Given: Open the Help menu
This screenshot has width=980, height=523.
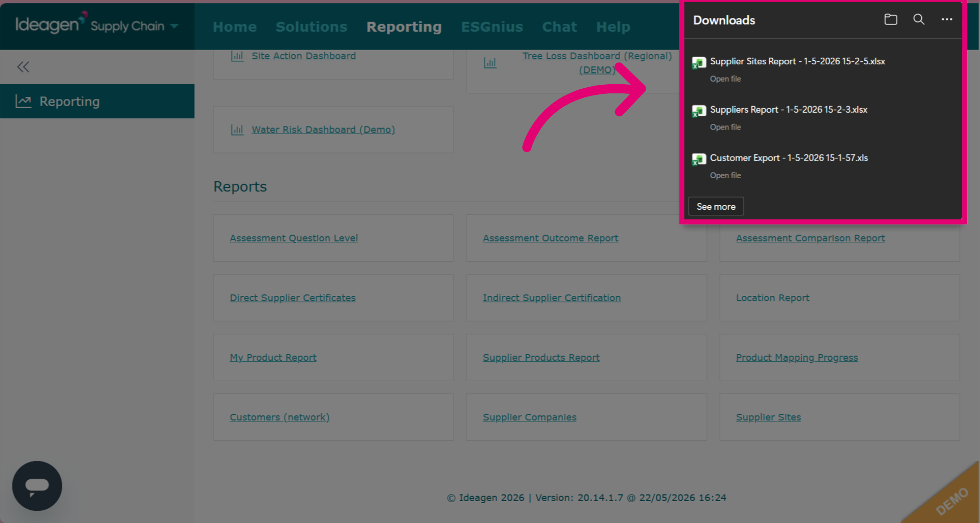Looking at the screenshot, I should pos(613,27).
